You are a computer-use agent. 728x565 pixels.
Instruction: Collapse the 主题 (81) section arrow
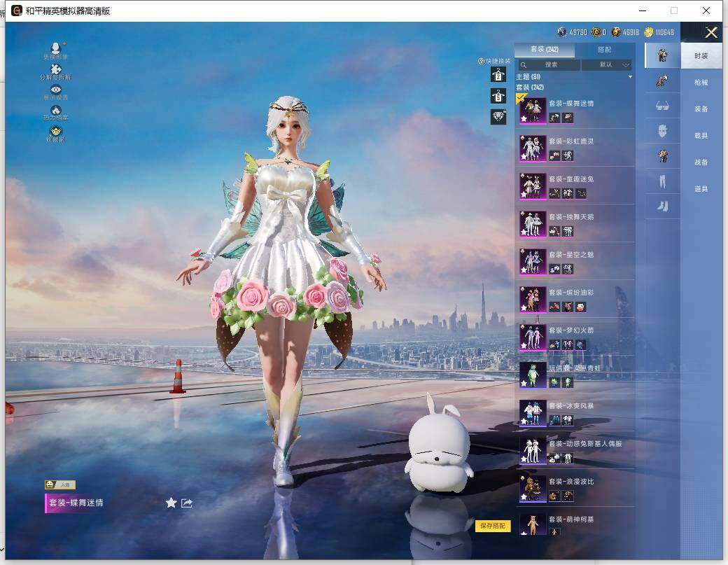[x=630, y=76]
